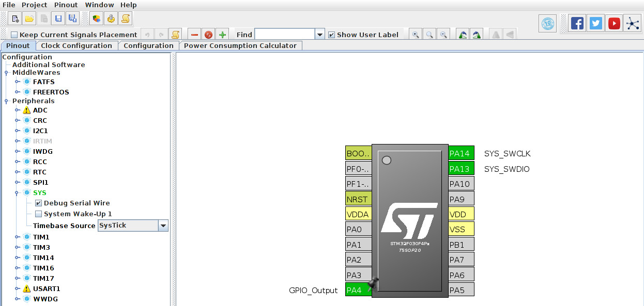Click the PA13 pin on the chip
The width and height of the screenshot is (644, 306).
coord(461,169)
